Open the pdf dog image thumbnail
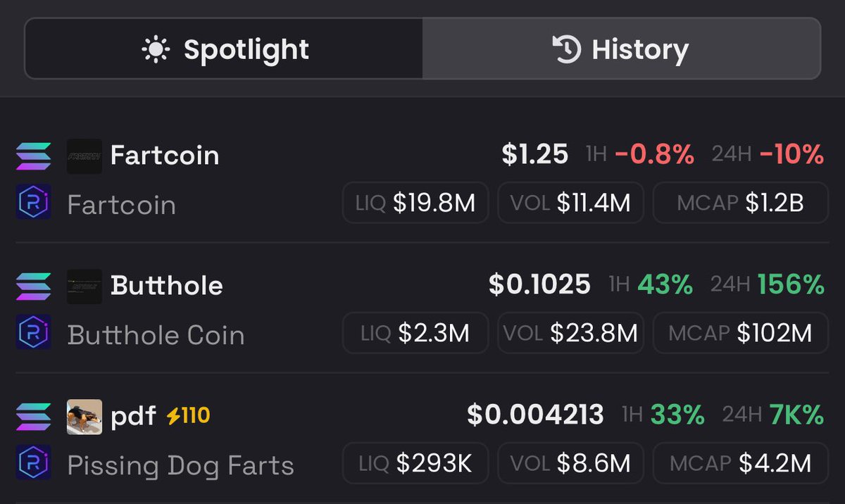The height and width of the screenshot is (504, 845). (x=84, y=417)
